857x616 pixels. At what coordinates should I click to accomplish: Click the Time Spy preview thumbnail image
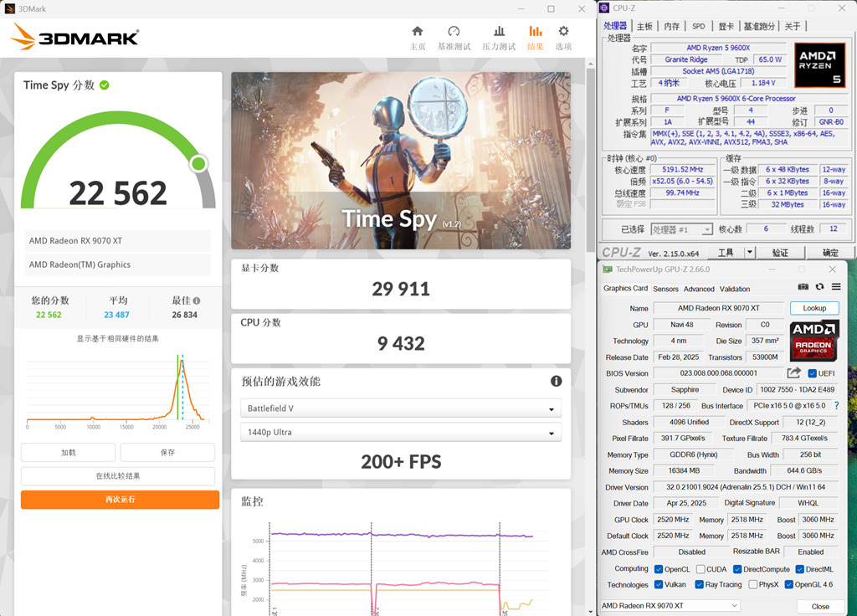(x=401, y=161)
